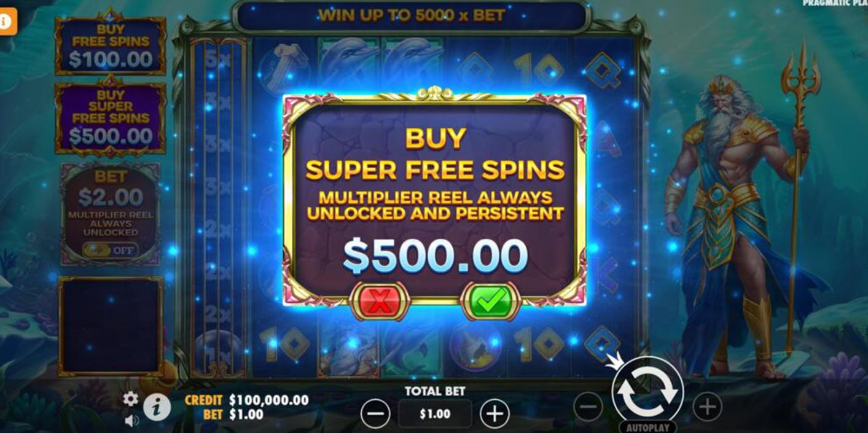Open the Autoplay options
The height and width of the screenshot is (433, 868).
pyautogui.click(x=647, y=427)
